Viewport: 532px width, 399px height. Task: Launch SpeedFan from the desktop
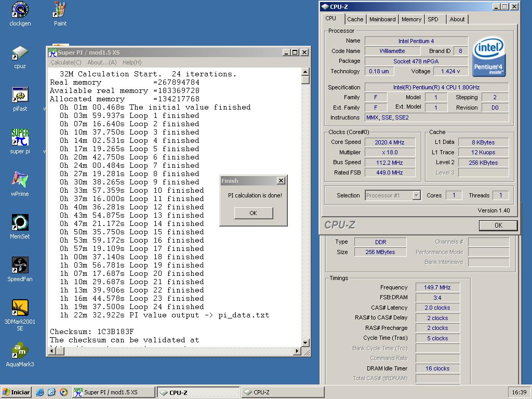click(x=20, y=270)
